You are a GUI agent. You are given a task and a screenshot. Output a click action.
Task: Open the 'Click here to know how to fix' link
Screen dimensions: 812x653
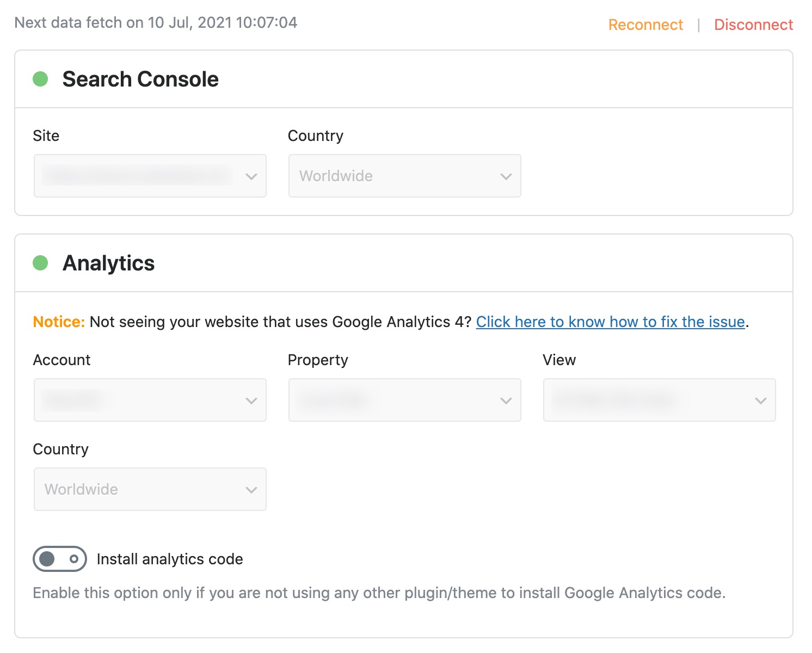[610, 322]
